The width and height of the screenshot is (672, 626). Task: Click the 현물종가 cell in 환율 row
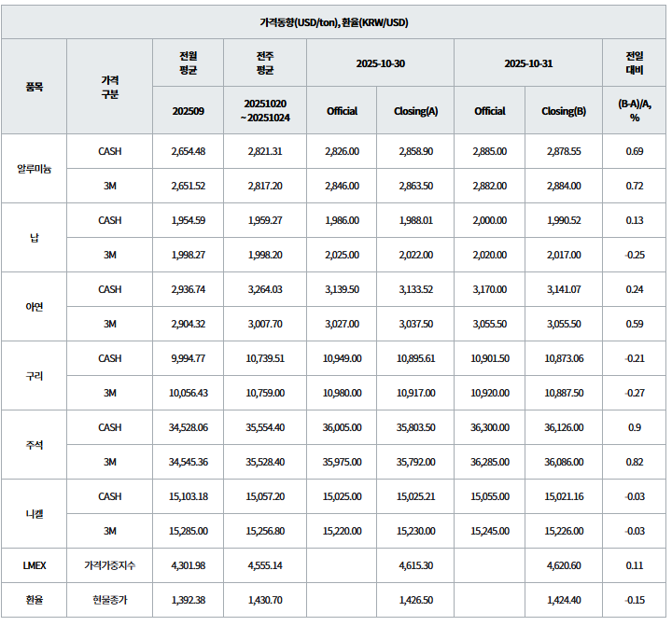(x=109, y=600)
